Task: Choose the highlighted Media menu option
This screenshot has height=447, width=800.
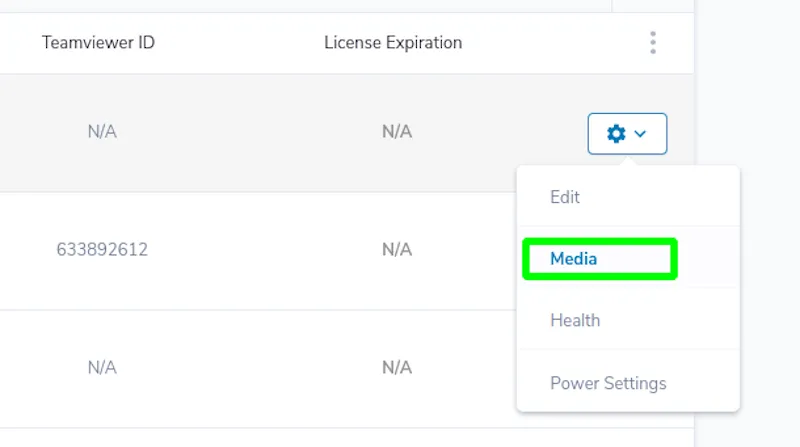Action: (x=573, y=259)
